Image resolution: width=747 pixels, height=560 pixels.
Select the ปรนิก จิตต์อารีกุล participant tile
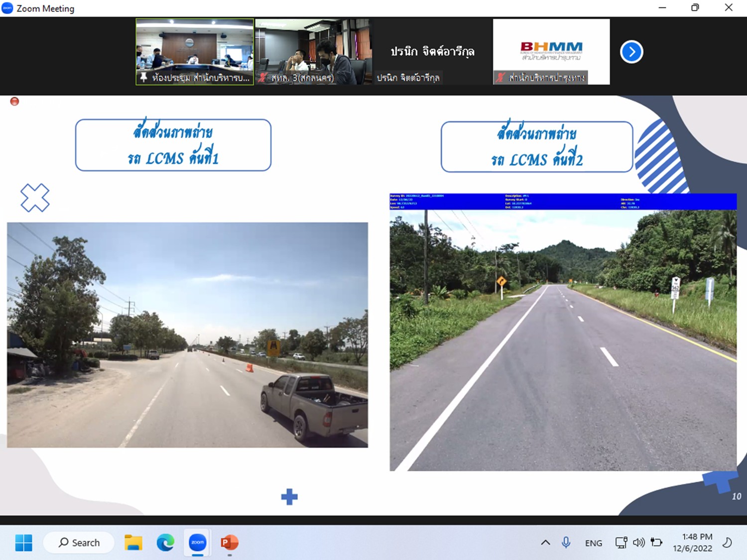click(432, 52)
